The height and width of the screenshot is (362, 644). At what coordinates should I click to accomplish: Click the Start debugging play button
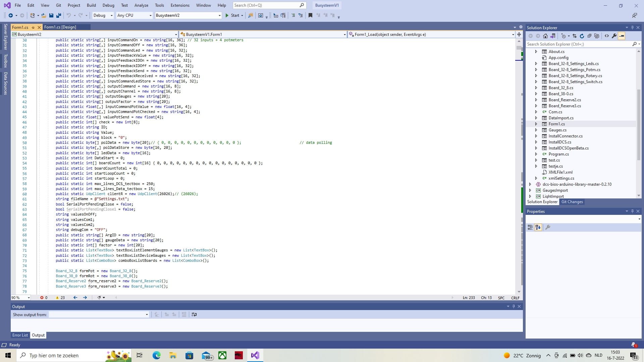(227, 15)
